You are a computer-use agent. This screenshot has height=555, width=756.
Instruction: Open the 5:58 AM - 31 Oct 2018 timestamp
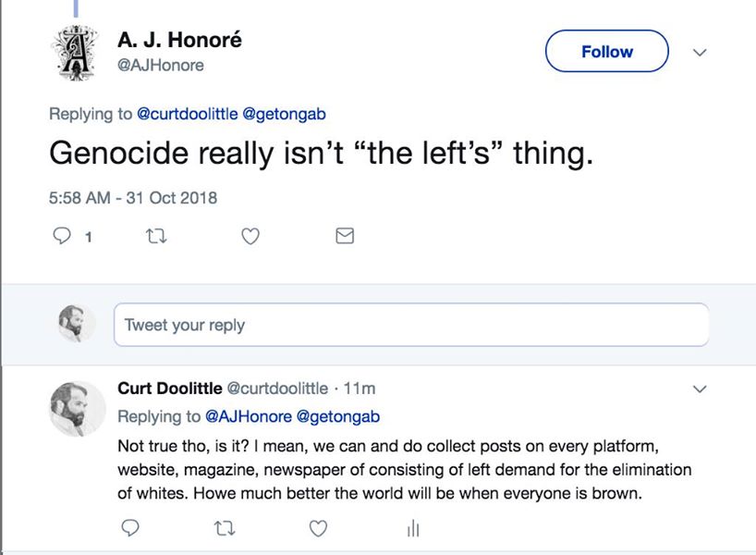[x=132, y=197]
